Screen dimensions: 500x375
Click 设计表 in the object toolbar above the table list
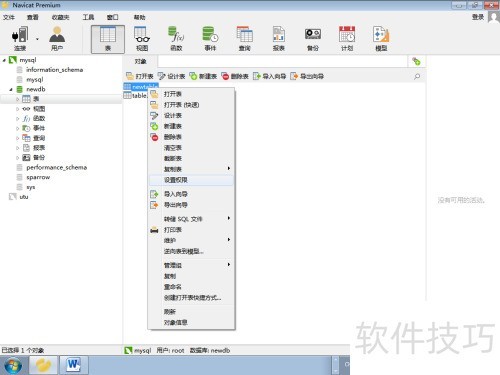point(171,76)
